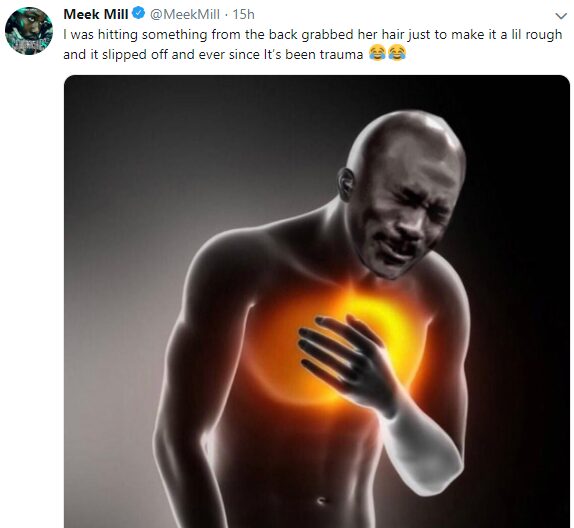Open the tweet options chevron menu
This screenshot has height=528, width=574.
coord(561,16)
